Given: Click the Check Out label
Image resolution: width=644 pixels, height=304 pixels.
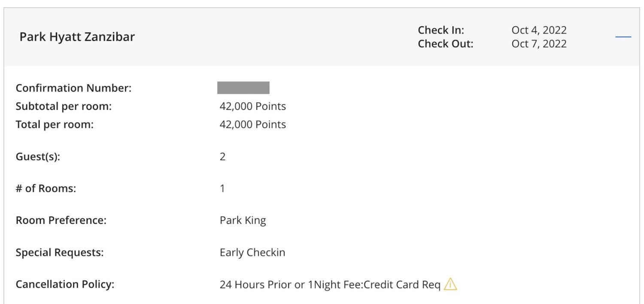Looking at the screenshot, I should tap(444, 43).
